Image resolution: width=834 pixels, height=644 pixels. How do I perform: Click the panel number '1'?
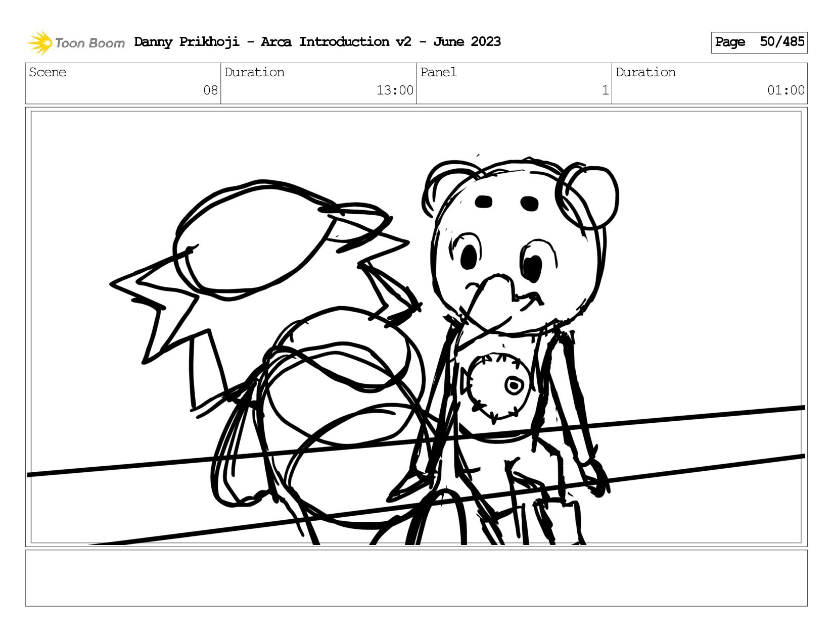(x=605, y=90)
